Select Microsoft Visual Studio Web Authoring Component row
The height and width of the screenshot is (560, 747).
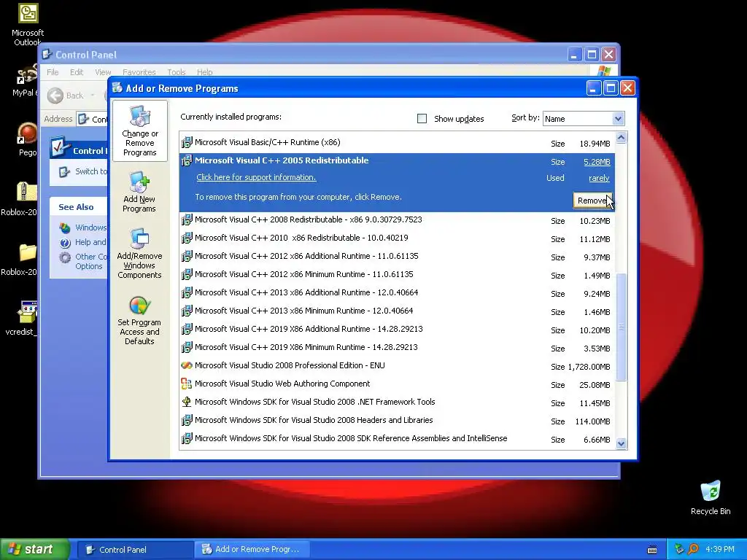[398, 384]
